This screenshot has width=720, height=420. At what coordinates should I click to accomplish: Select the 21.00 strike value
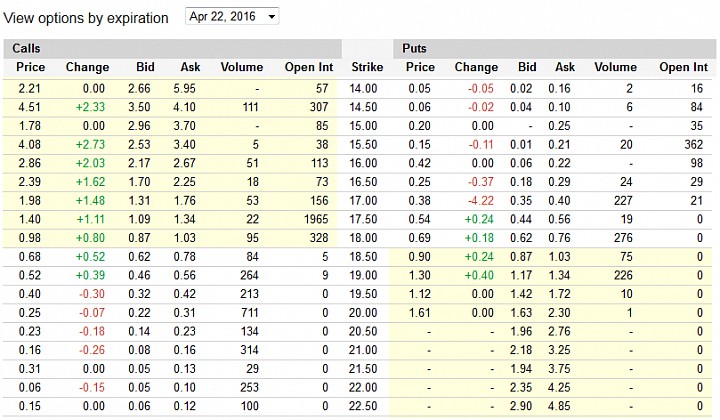[363, 350]
